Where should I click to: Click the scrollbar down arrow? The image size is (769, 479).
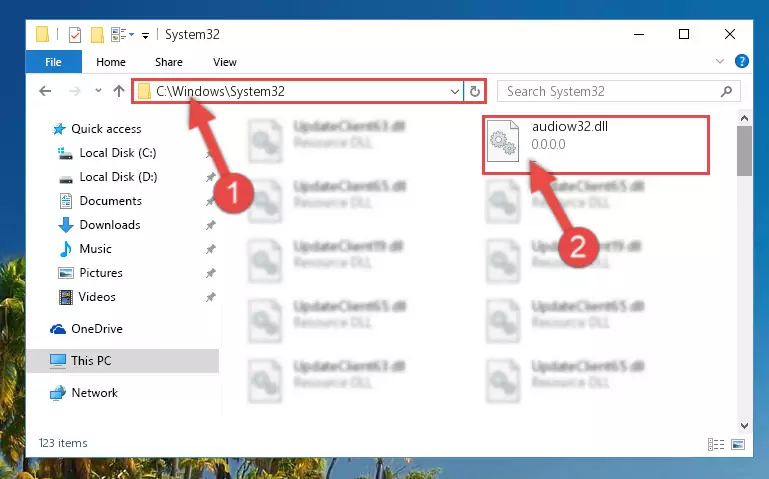(744, 426)
